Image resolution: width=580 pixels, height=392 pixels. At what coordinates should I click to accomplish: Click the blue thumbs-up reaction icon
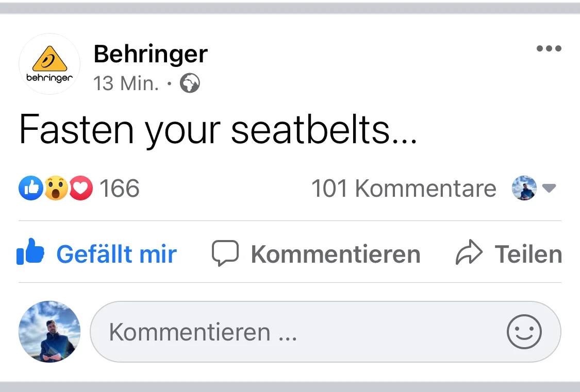click(30, 189)
